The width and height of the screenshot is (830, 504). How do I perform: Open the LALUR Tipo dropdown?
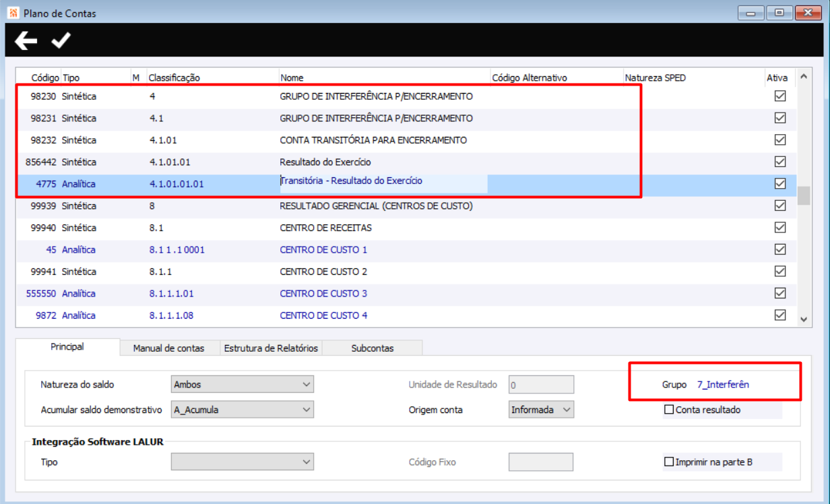tap(243, 462)
